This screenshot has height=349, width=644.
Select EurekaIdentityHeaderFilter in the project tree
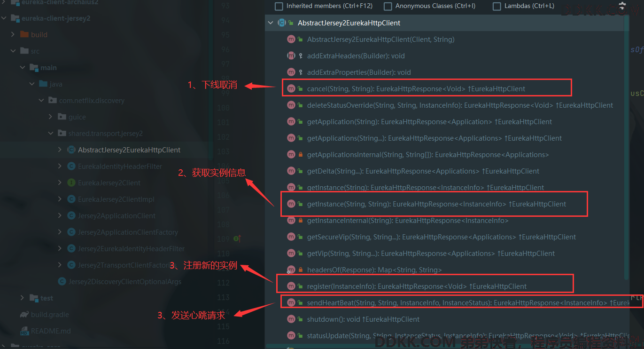pos(120,167)
